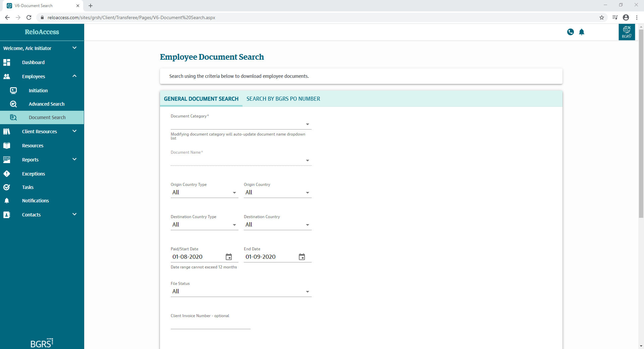Expand the Contacts menu chevron
The width and height of the screenshot is (644, 349).
(74, 214)
